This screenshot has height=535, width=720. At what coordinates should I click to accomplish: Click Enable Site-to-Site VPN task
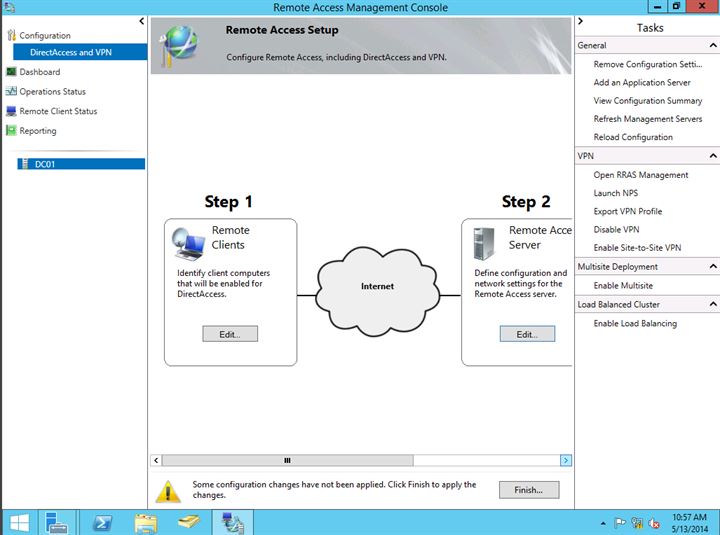(x=637, y=248)
